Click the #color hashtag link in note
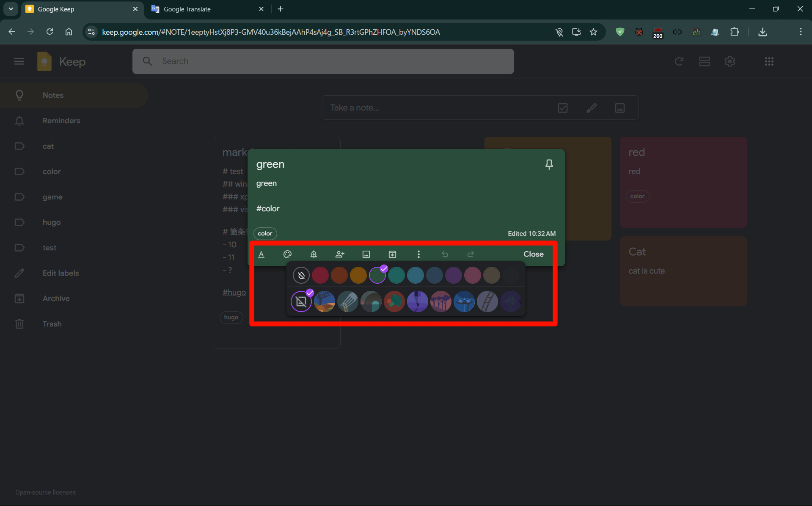Screen dimensions: 812x506 coord(268,208)
